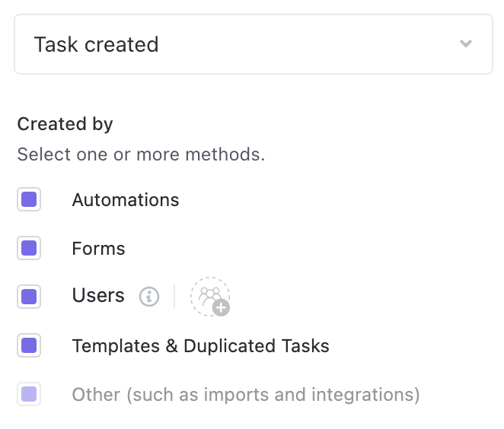The height and width of the screenshot is (429, 504).
Task: Uncheck the Automations checkbox
Action: (x=29, y=200)
